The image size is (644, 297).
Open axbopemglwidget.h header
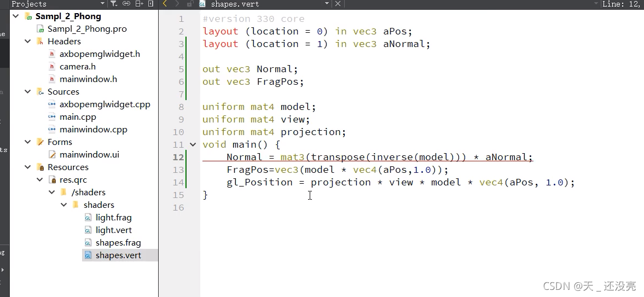point(100,54)
